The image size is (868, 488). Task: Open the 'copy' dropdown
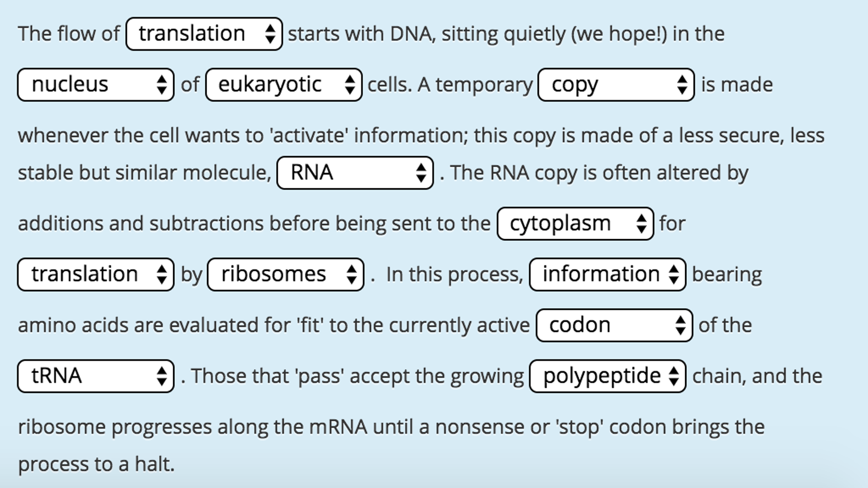[616, 85]
